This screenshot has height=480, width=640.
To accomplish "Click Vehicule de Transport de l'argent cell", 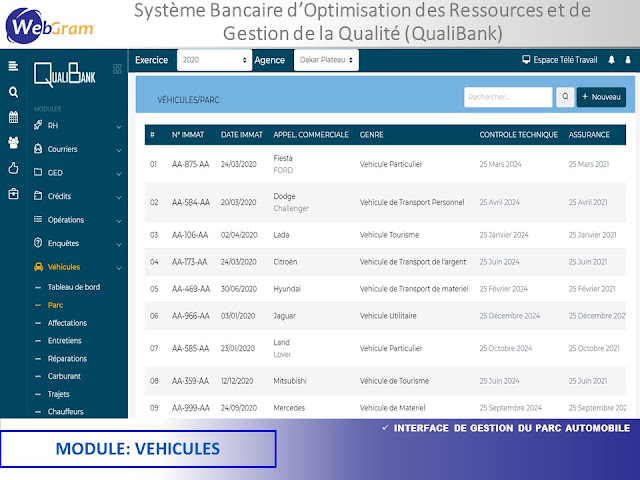I will pyautogui.click(x=413, y=262).
